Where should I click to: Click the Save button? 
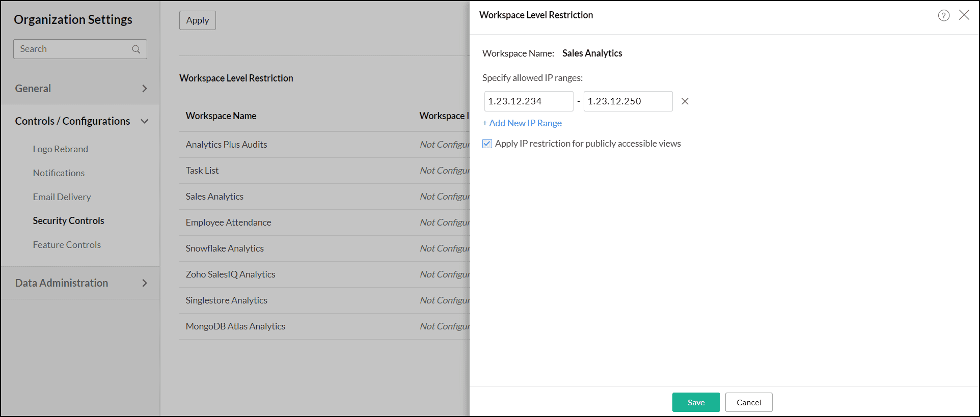(696, 402)
